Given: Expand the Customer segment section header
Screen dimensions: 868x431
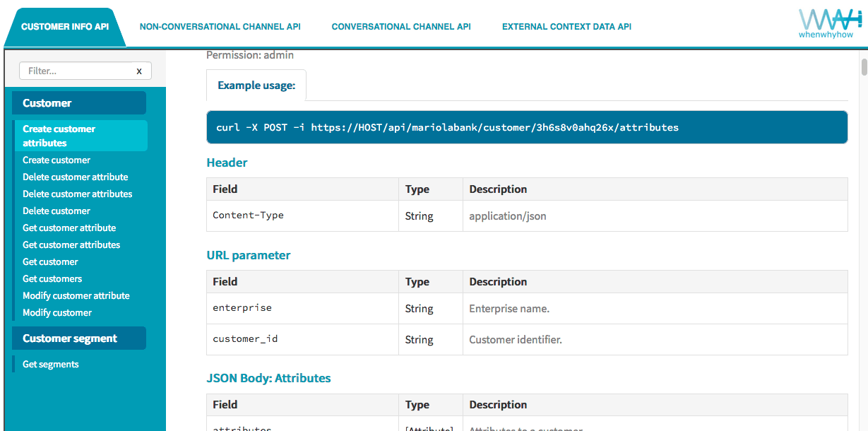Looking at the screenshot, I should [79, 338].
